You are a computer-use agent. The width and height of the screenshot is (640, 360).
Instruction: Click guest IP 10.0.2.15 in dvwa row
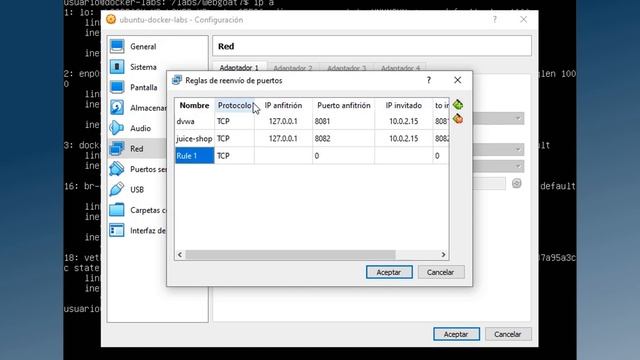click(x=404, y=121)
